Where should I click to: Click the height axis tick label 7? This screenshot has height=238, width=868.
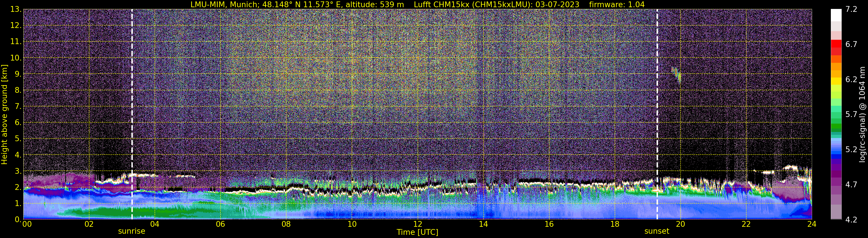pos(18,106)
